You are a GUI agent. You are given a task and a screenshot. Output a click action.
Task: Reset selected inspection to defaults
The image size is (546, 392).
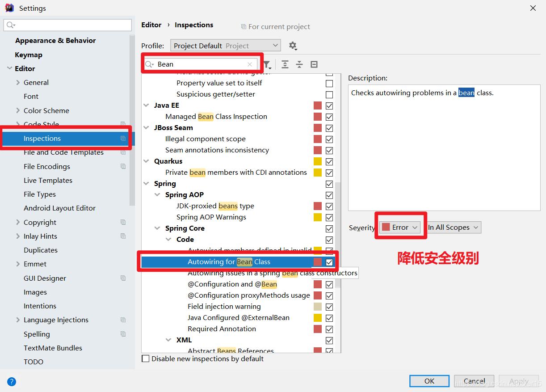[314, 64]
